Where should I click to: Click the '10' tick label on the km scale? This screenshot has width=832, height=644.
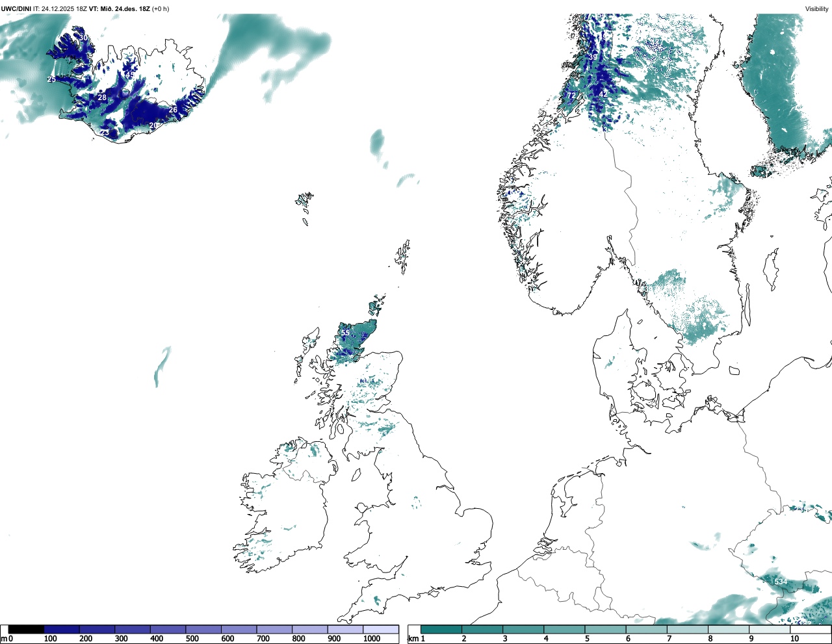tap(794, 639)
